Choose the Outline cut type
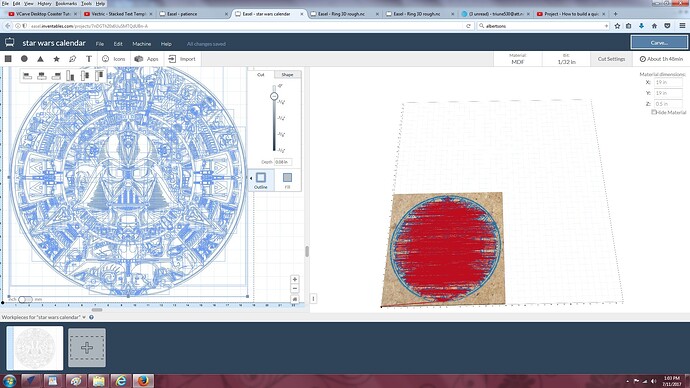 click(x=261, y=180)
